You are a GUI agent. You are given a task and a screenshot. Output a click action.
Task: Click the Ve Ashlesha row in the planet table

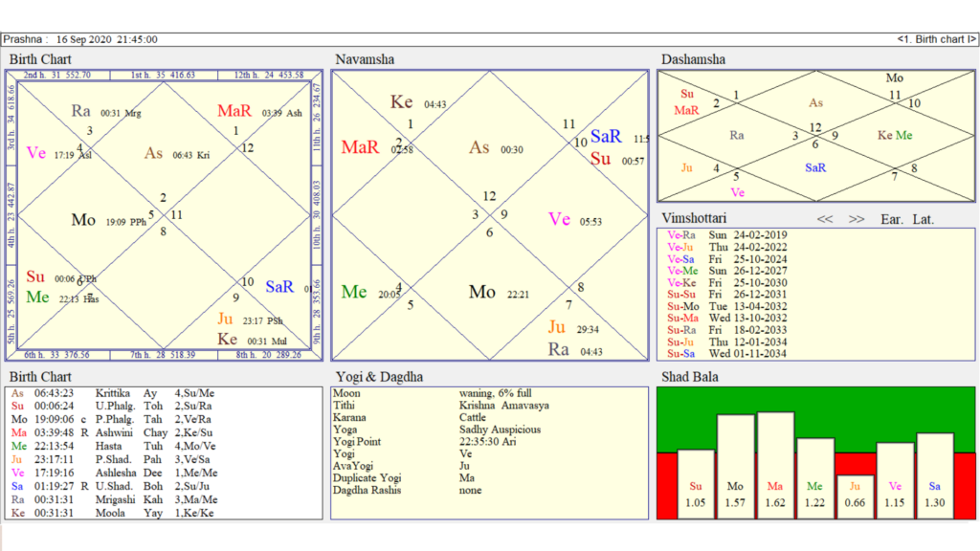113,473
